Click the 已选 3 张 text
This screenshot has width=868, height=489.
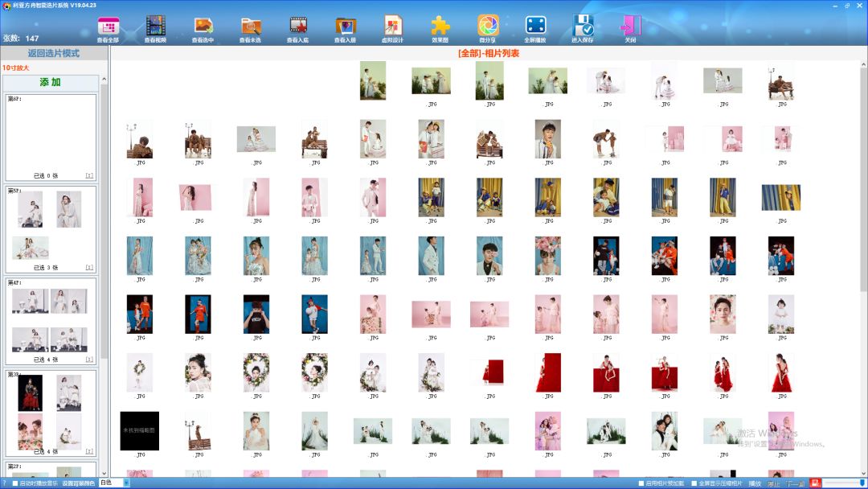tap(46, 268)
